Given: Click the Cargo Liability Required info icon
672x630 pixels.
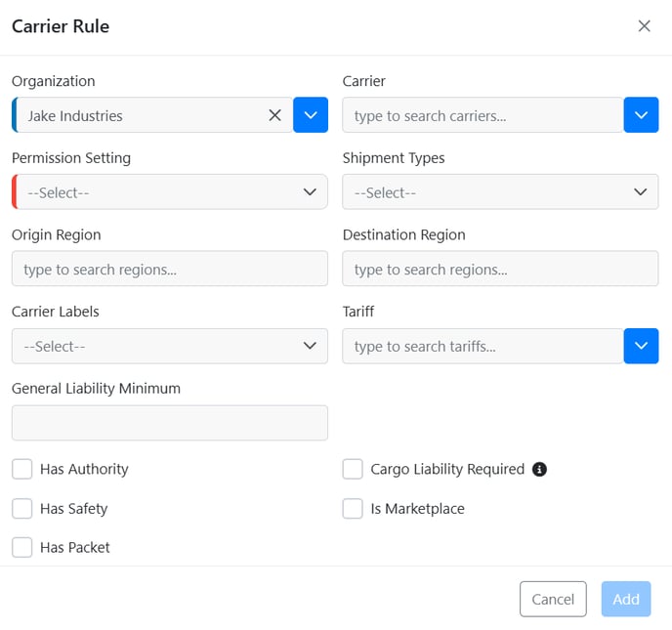Looking at the screenshot, I should 539,469.
